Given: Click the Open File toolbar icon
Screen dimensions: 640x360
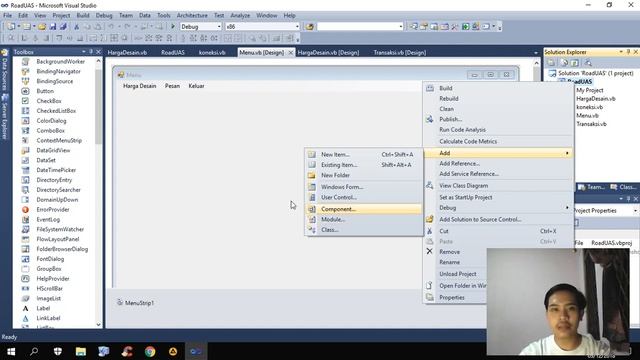Looking at the screenshot, I should click(42, 27).
